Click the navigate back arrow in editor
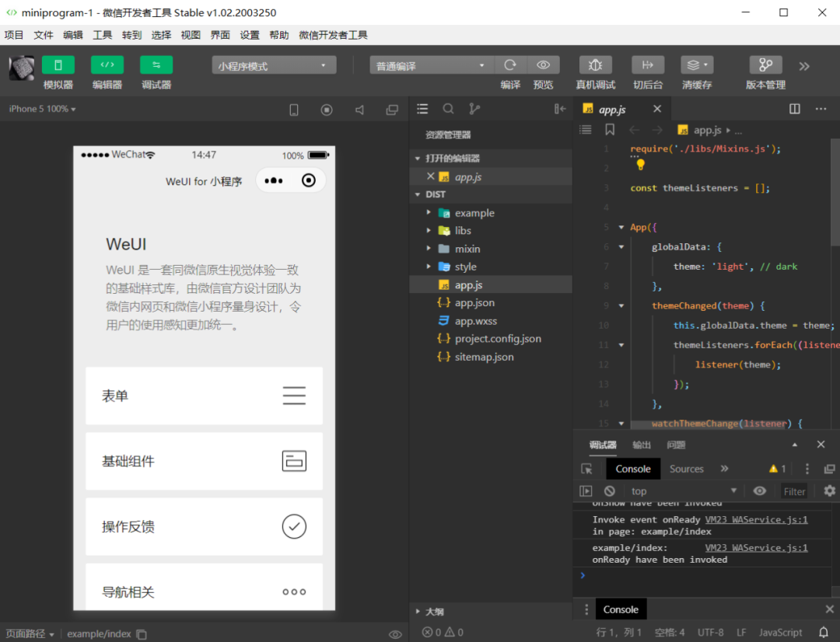This screenshot has height=642, width=840. click(635, 130)
